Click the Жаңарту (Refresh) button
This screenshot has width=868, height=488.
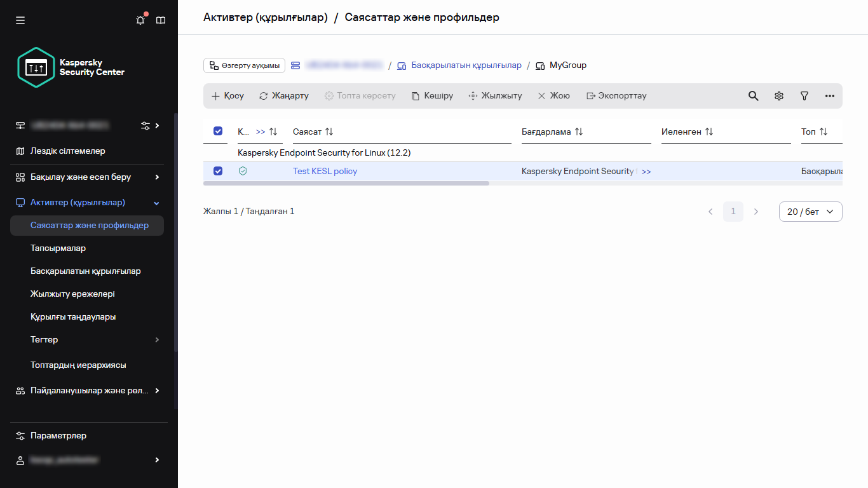(284, 96)
